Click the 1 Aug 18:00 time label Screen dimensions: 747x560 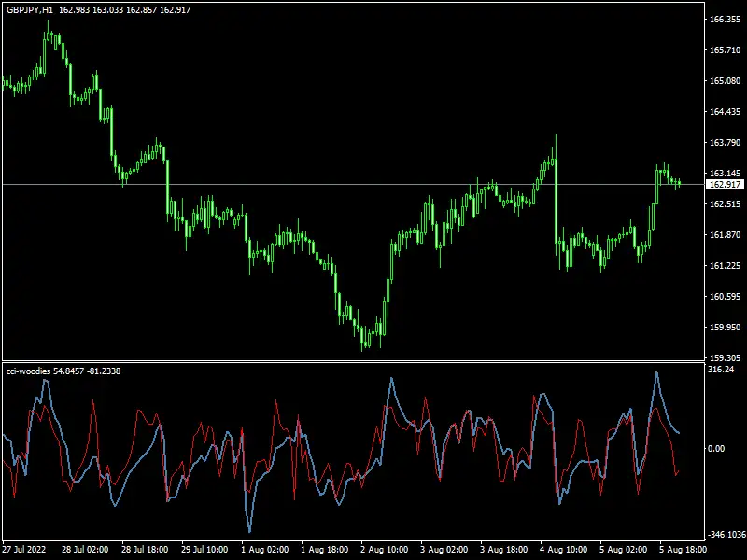(324, 550)
